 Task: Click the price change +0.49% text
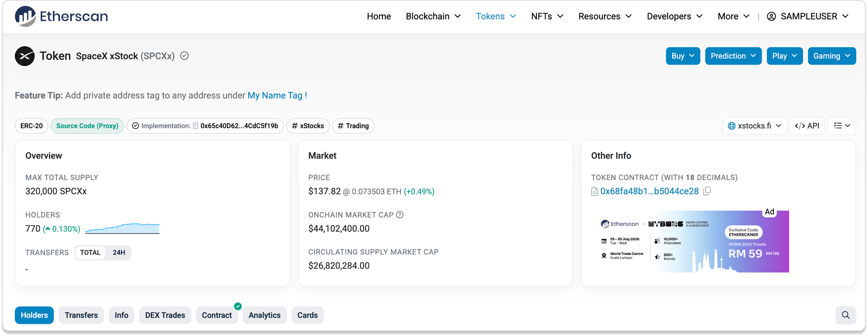click(419, 192)
